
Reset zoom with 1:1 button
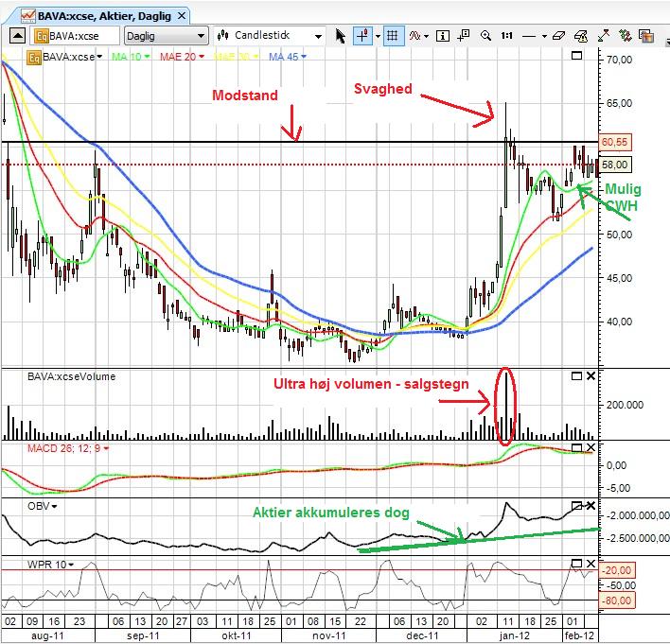point(507,36)
